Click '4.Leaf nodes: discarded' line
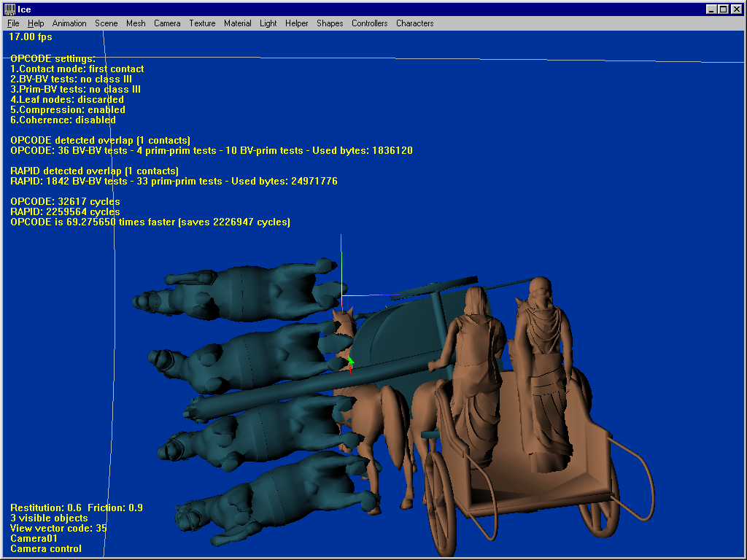The width and height of the screenshot is (747, 560). [67, 99]
